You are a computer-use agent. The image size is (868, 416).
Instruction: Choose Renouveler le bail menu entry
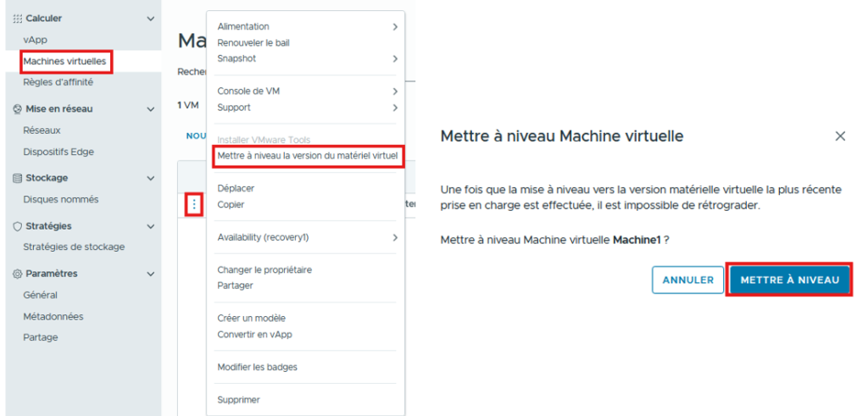coord(253,42)
